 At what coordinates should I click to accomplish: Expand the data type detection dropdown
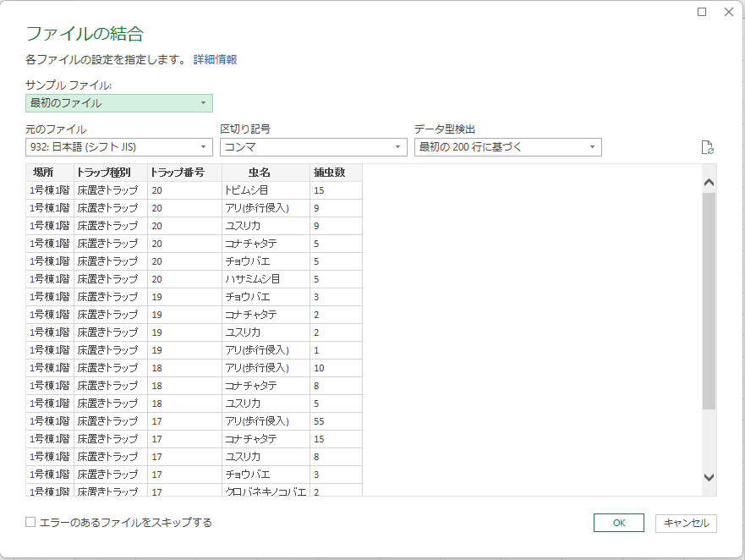coord(507,147)
